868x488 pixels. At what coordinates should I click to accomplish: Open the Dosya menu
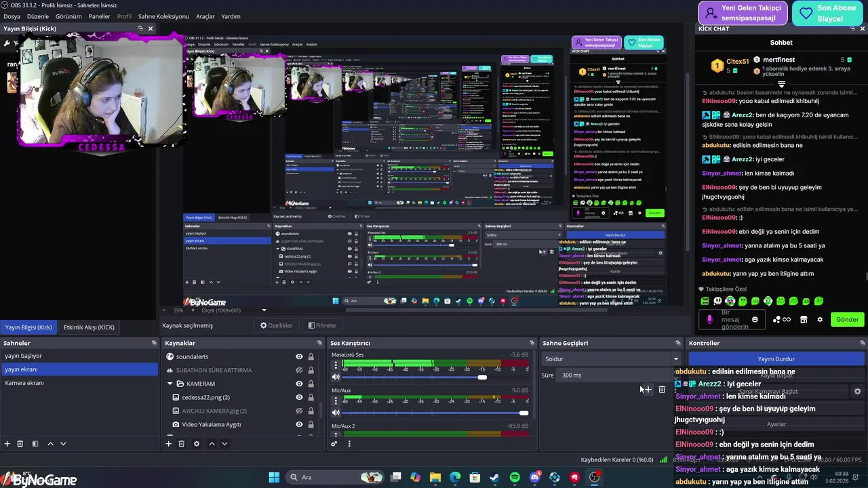coord(12,16)
